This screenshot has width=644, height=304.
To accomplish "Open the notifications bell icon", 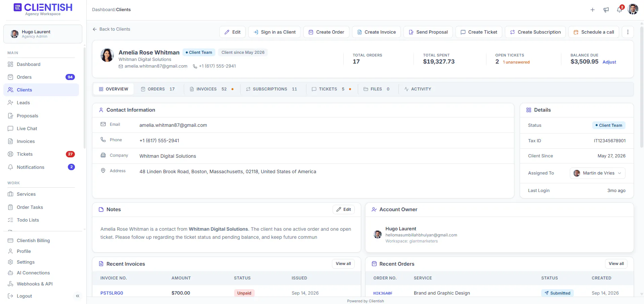I will (619, 10).
